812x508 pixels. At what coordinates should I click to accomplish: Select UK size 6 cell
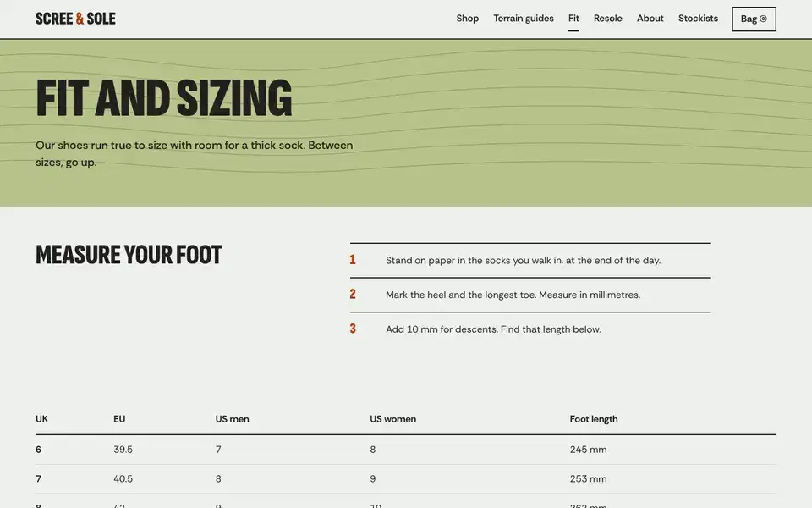click(x=38, y=450)
